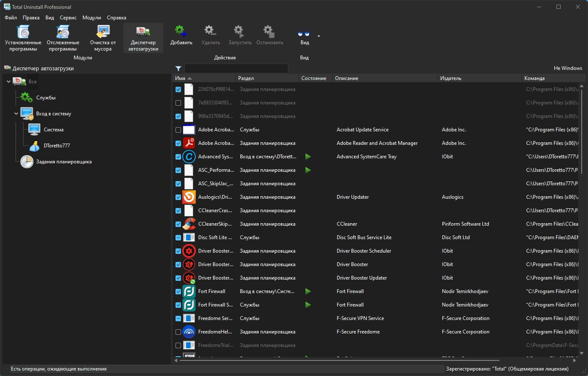
Task: Click the Не Windows filter label
Action: pyautogui.click(x=568, y=68)
